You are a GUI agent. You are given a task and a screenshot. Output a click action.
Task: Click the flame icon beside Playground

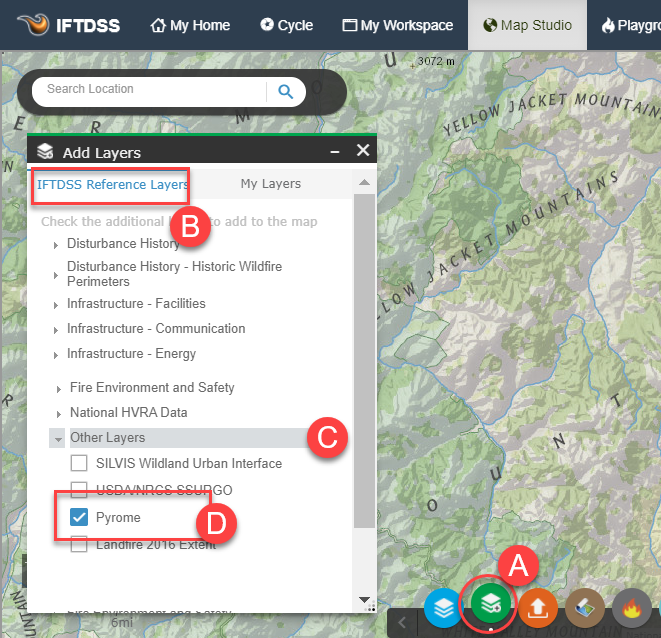(608, 25)
